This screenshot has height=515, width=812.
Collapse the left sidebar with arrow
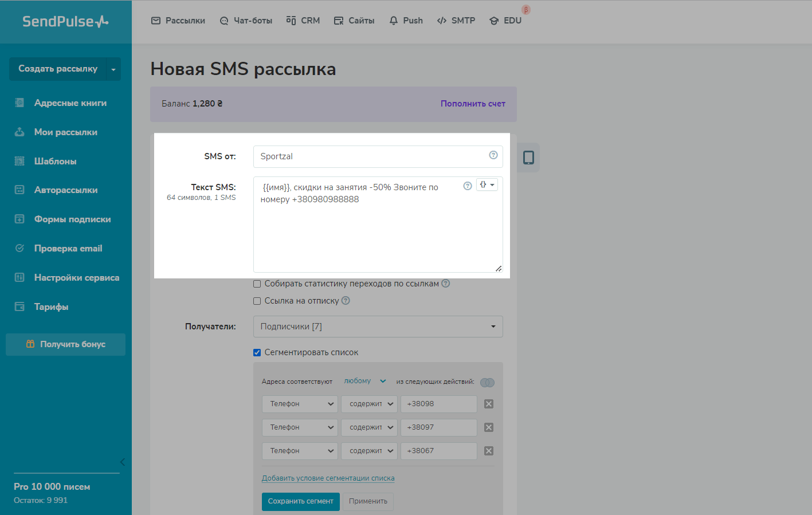click(x=122, y=462)
